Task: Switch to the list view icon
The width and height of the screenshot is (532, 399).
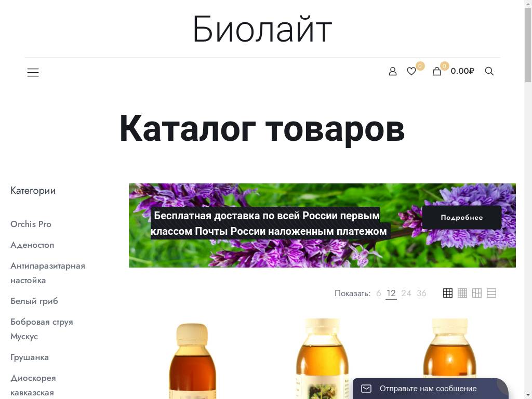Action: tap(491, 292)
